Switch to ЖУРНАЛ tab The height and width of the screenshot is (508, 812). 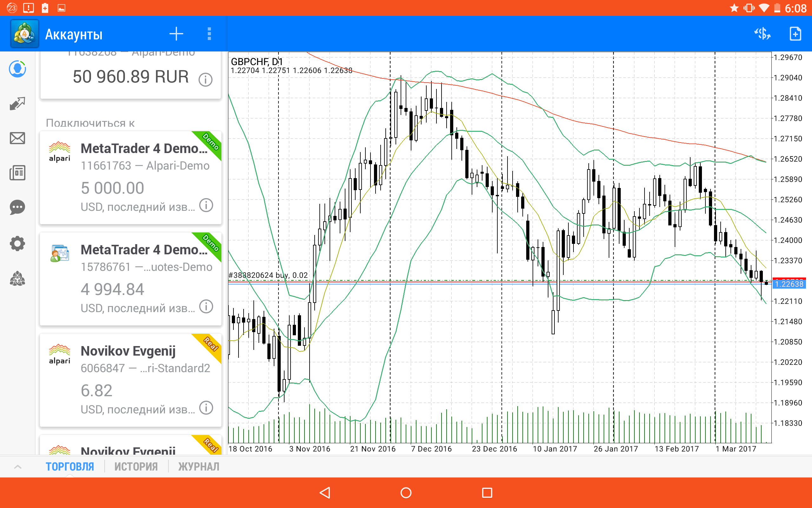tap(199, 466)
